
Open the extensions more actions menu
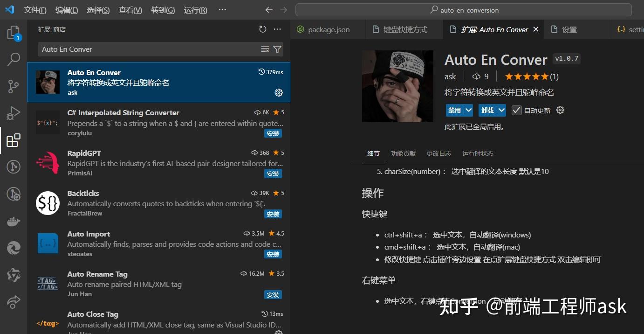point(277,29)
